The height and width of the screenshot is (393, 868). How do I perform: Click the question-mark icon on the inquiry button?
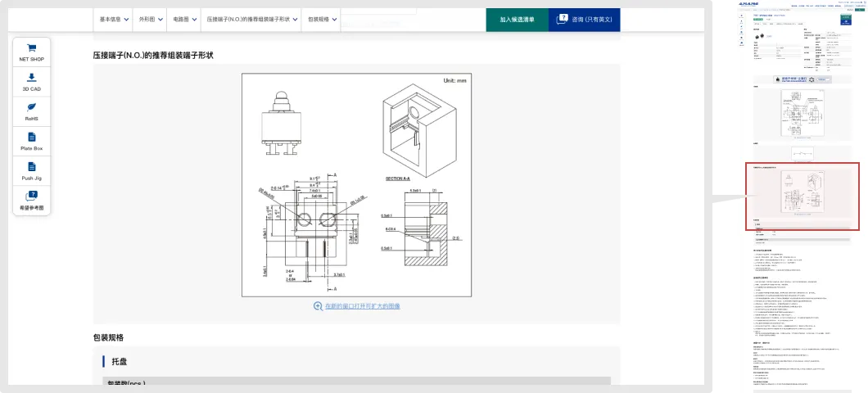(x=563, y=18)
